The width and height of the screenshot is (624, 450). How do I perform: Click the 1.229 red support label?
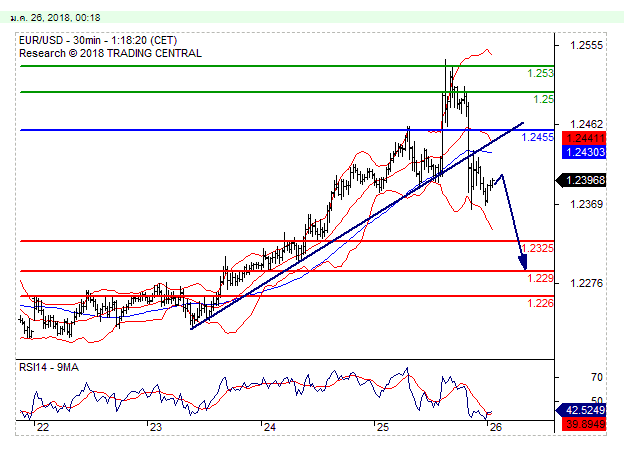click(540, 278)
